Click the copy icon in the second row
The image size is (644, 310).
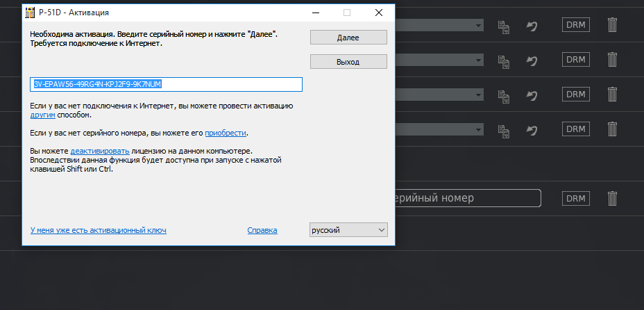coord(504,61)
